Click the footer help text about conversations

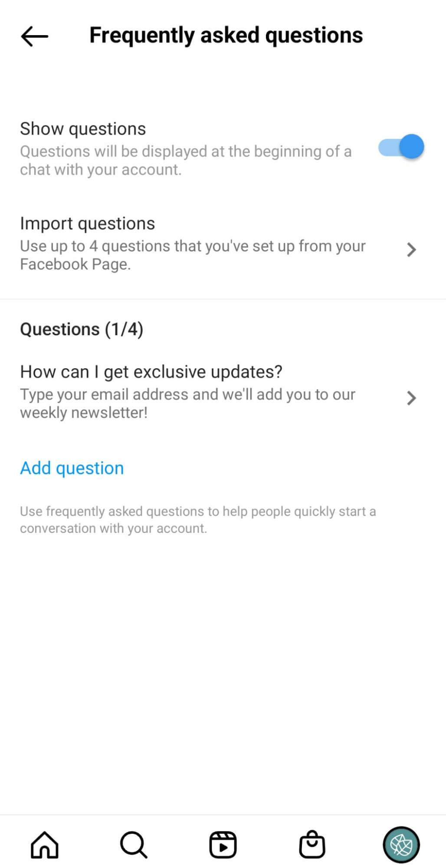198,520
